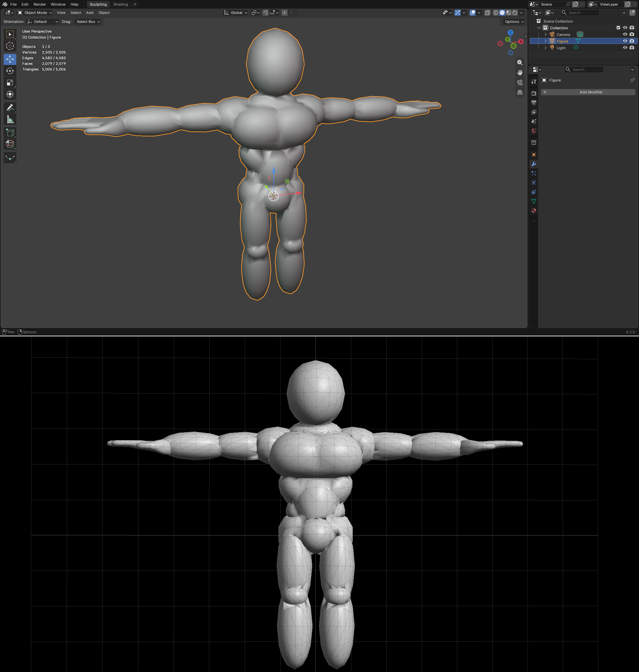The height and width of the screenshot is (672, 639).
Task: Open the Object Data mesh tab
Action: point(534,202)
